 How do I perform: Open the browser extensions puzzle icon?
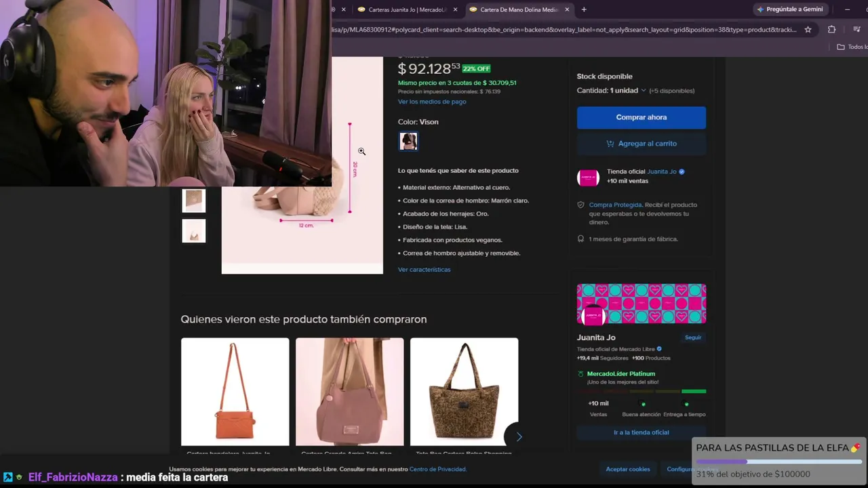point(831,30)
